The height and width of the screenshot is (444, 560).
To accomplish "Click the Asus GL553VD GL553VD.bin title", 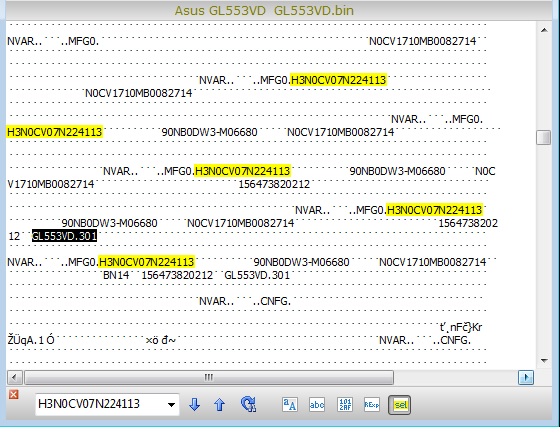I will coord(264,10).
